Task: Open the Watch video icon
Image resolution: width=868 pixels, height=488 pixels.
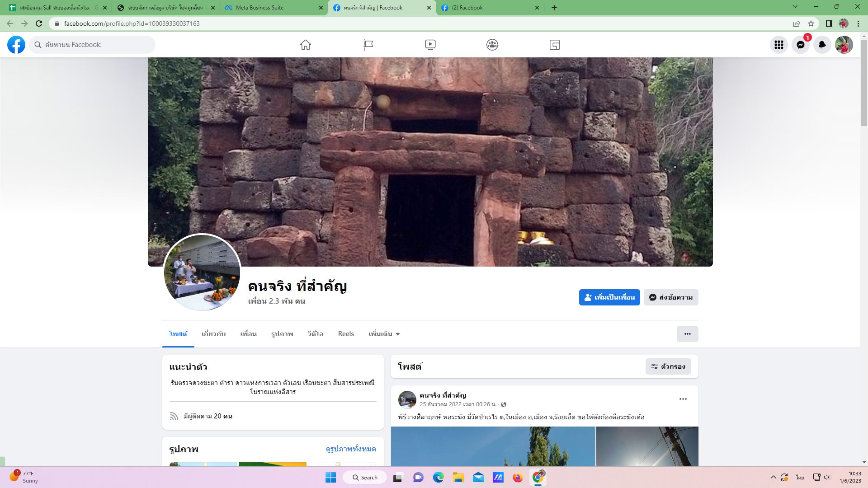Action: (x=430, y=45)
